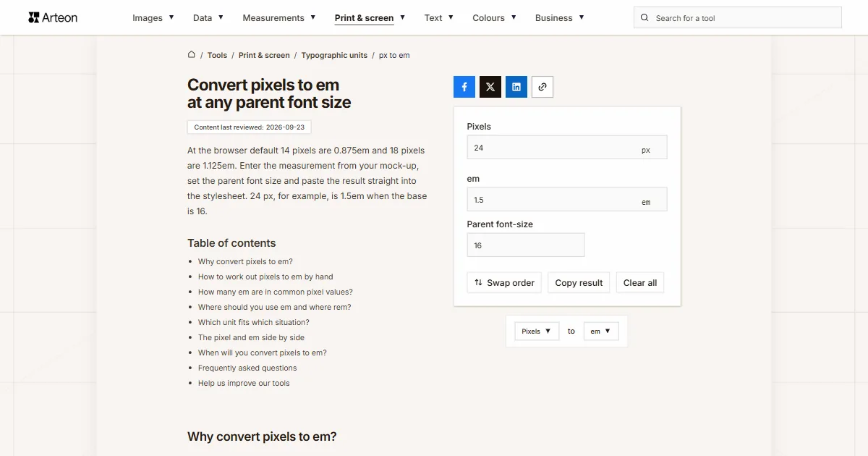Share page on Facebook
This screenshot has height=456, width=868.
tap(464, 87)
